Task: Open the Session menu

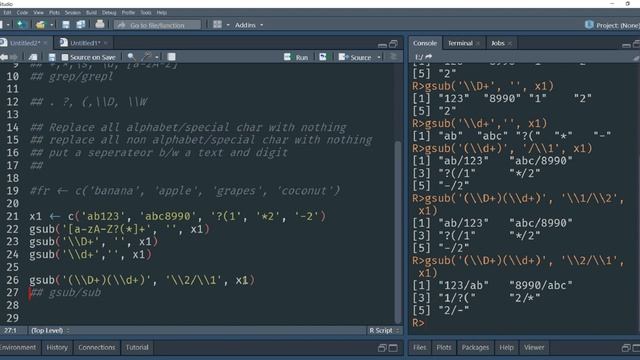Action: [x=73, y=13]
